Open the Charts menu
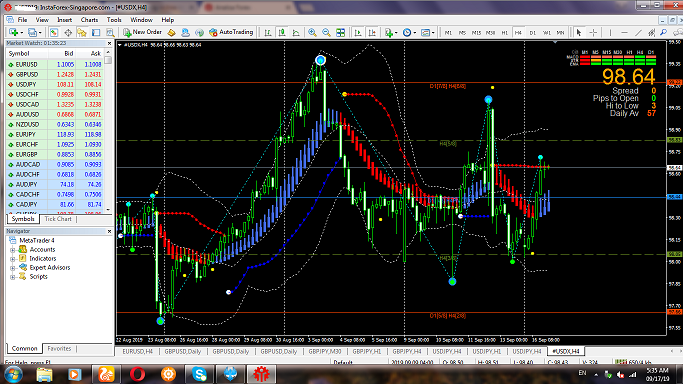Screen dimensions: 683x384 [x=89, y=20]
